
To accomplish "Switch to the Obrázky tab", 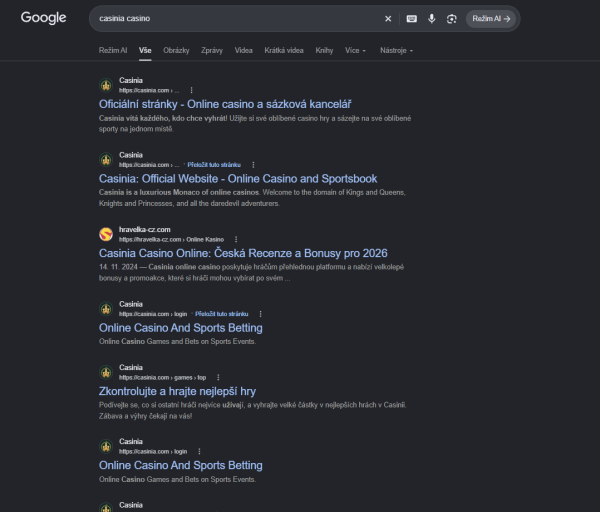I will 176,51.
